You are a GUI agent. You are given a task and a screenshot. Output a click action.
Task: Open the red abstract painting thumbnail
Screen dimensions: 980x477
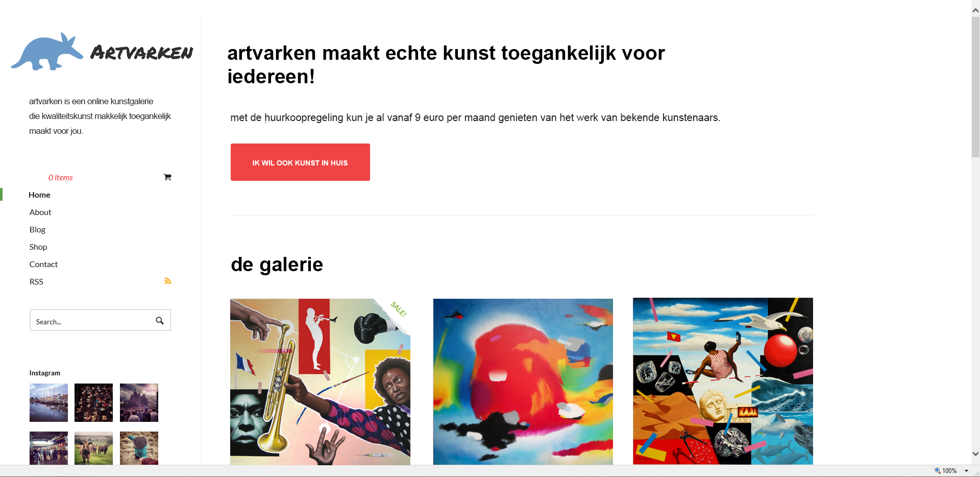pyautogui.click(x=523, y=381)
